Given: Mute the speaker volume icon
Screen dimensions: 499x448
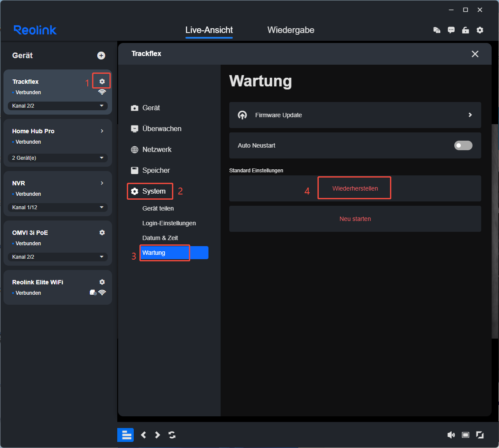Looking at the screenshot, I should click(x=451, y=435).
